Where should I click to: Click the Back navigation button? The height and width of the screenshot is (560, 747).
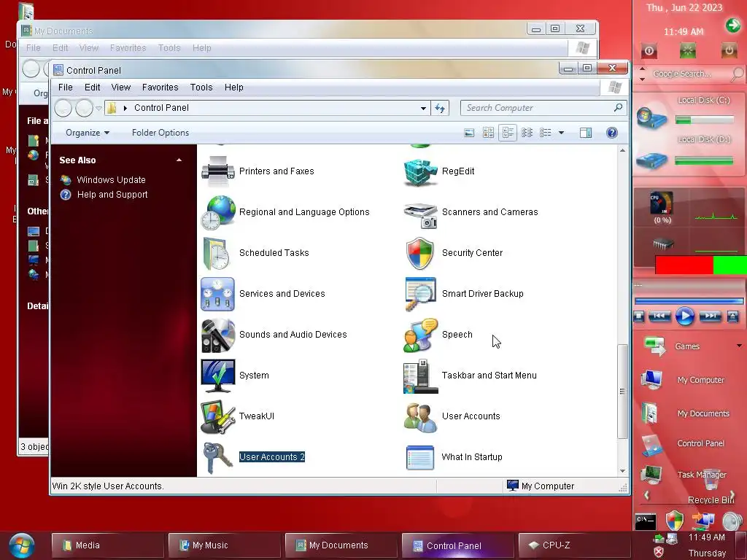click(x=63, y=109)
